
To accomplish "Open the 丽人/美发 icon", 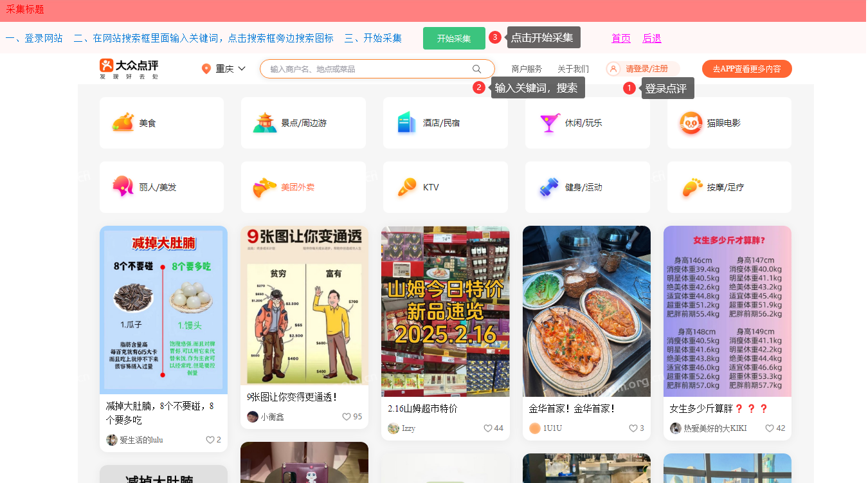I will 123,187.
